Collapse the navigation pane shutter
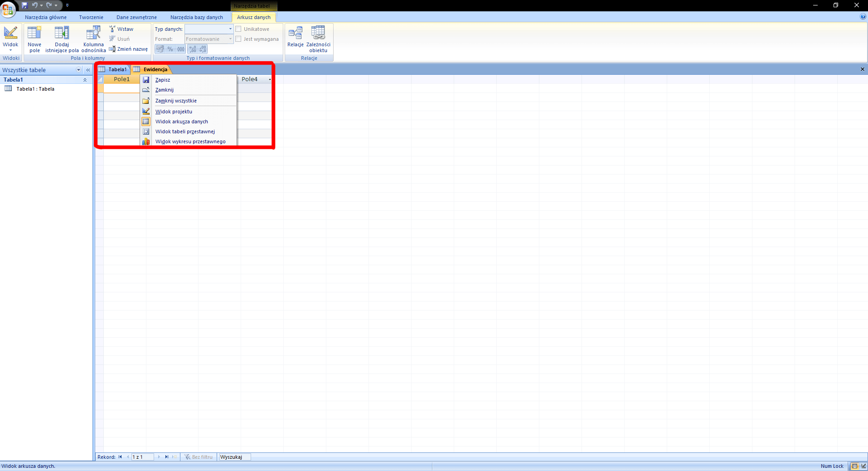The height and width of the screenshot is (471, 868). click(x=88, y=70)
